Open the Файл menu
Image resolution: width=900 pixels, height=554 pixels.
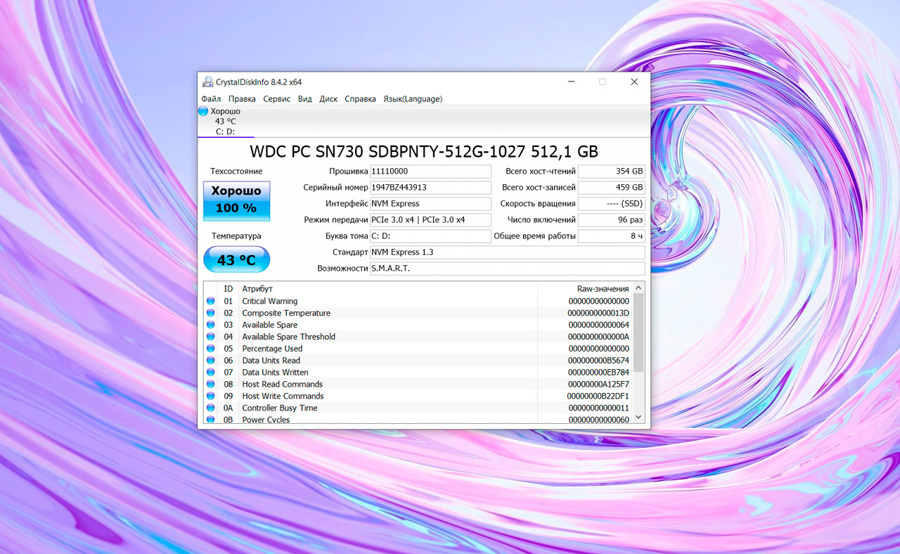click(211, 99)
